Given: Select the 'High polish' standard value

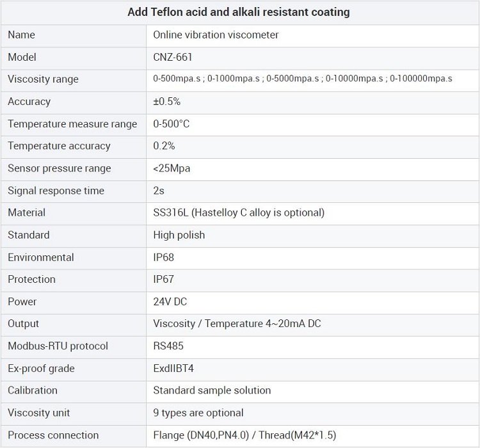Looking at the screenshot, I should [179, 235].
